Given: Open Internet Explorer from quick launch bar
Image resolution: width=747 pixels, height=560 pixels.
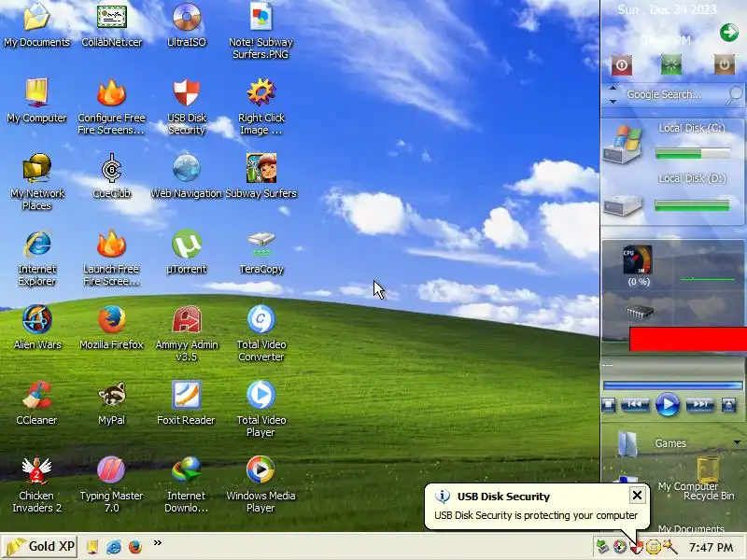Looking at the screenshot, I should (x=113, y=547).
